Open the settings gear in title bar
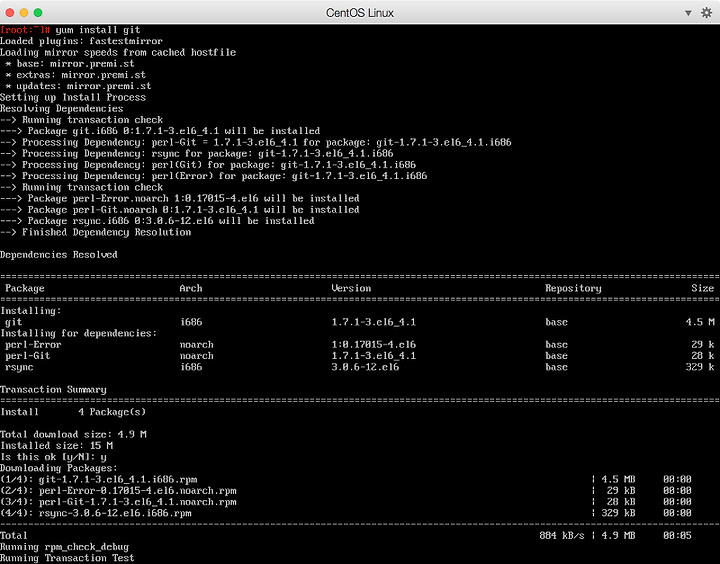This screenshot has height=564, width=720. 706,12
